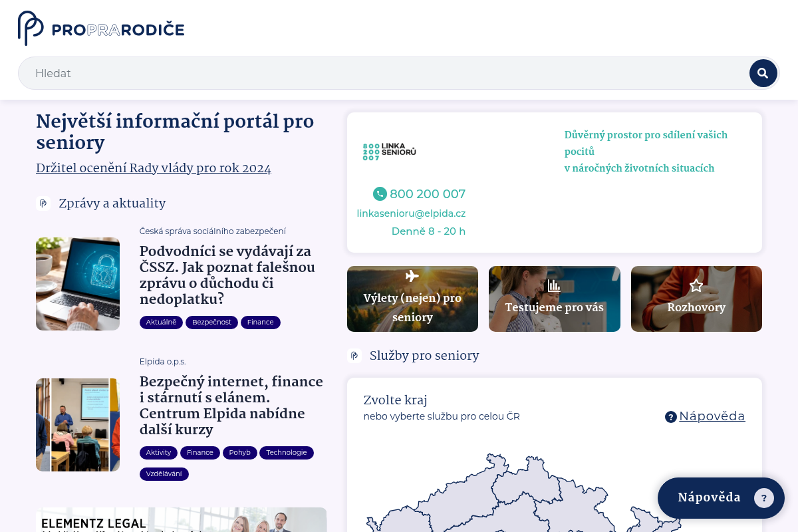This screenshot has width=798, height=532.
Task: Click the Linka seniorů logo
Action: pos(390,152)
